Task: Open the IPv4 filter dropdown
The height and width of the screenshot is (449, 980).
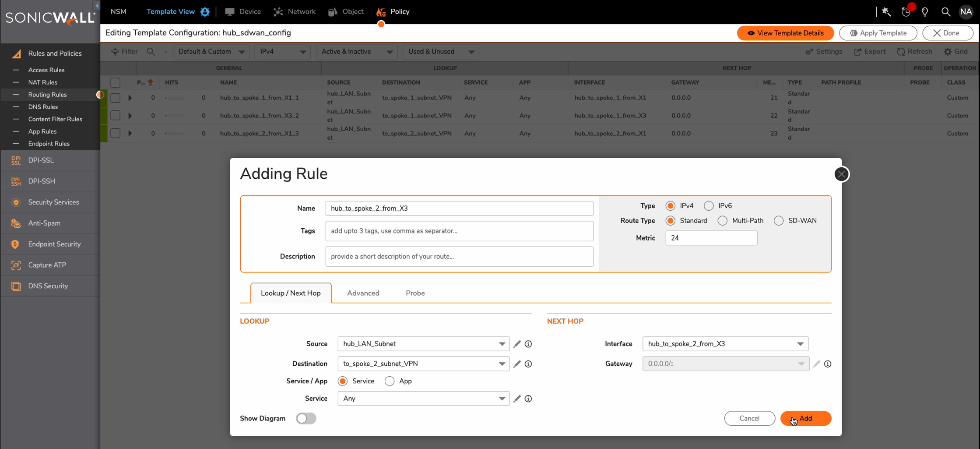Action: [x=282, y=52]
